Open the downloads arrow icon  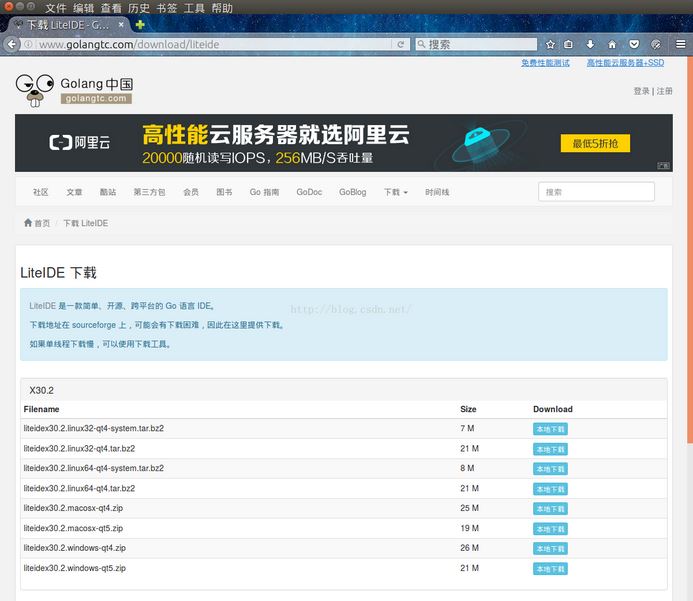(590, 44)
